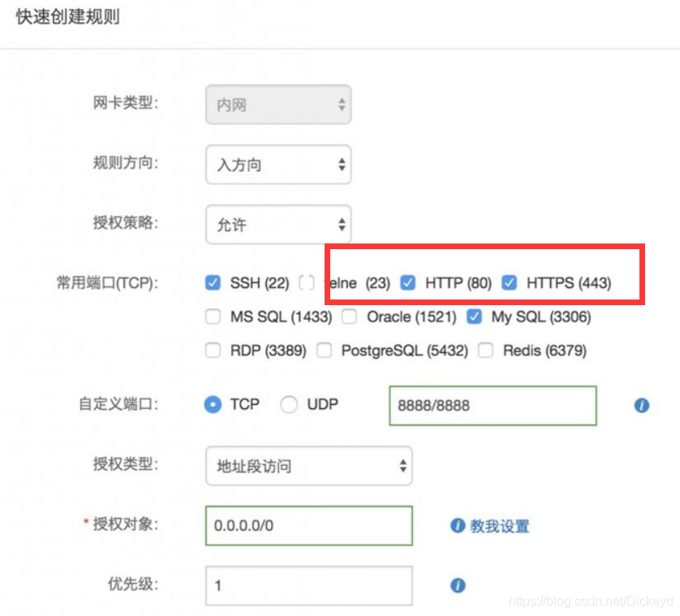Uncheck the SSH (22) checkbox

pyautogui.click(x=213, y=282)
